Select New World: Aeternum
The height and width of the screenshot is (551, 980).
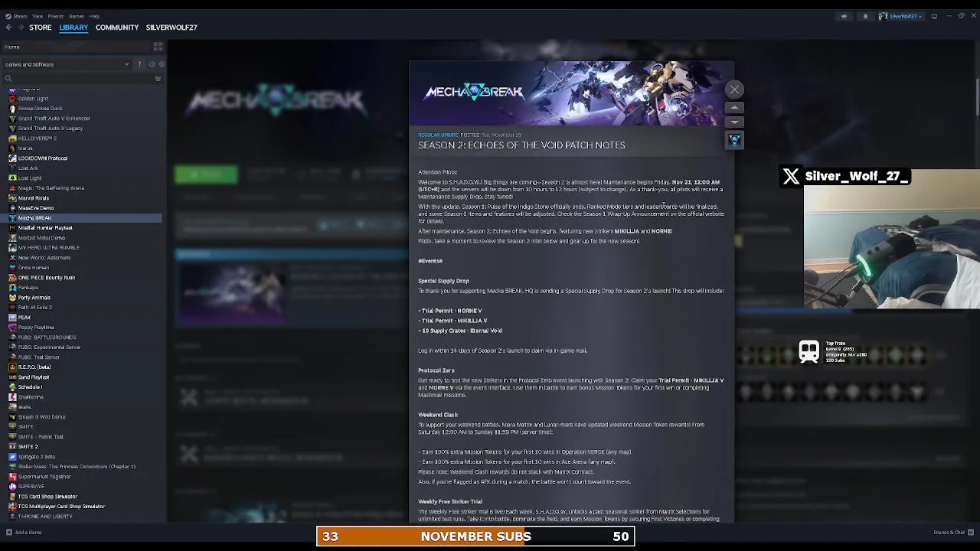(44, 257)
